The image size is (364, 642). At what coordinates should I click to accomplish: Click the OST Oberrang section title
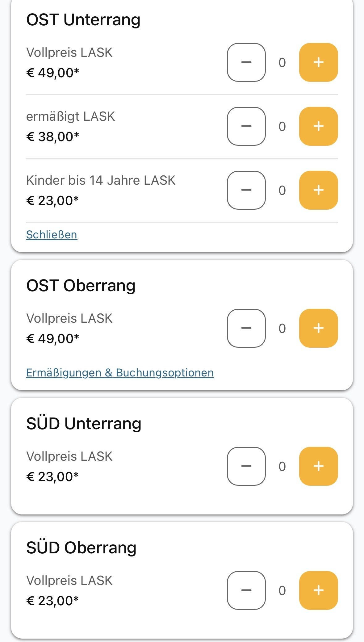point(81,286)
